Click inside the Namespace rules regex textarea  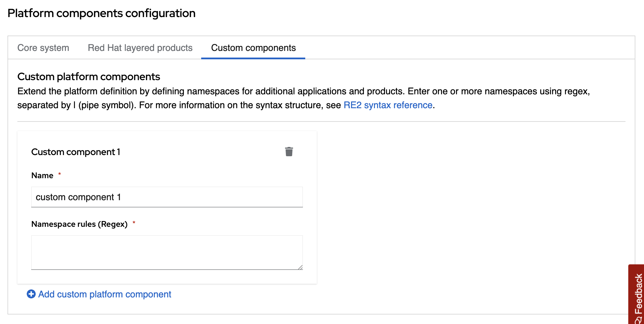pyautogui.click(x=167, y=252)
